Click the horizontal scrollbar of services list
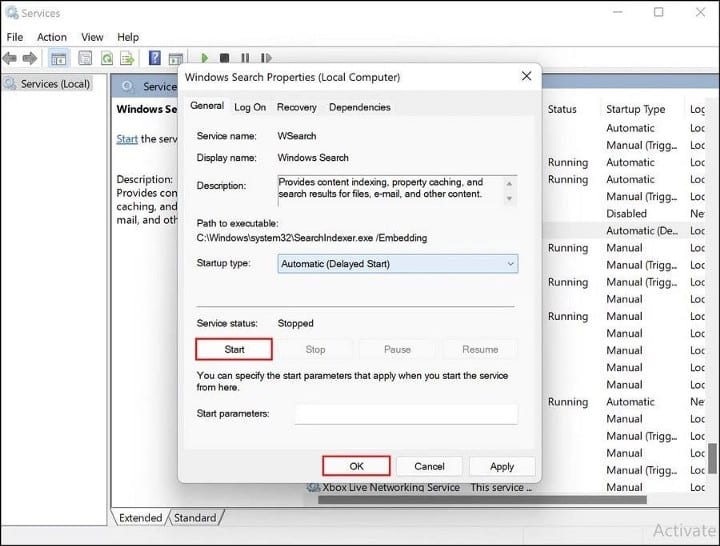Image resolution: width=720 pixels, height=546 pixels. coord(482,500)
